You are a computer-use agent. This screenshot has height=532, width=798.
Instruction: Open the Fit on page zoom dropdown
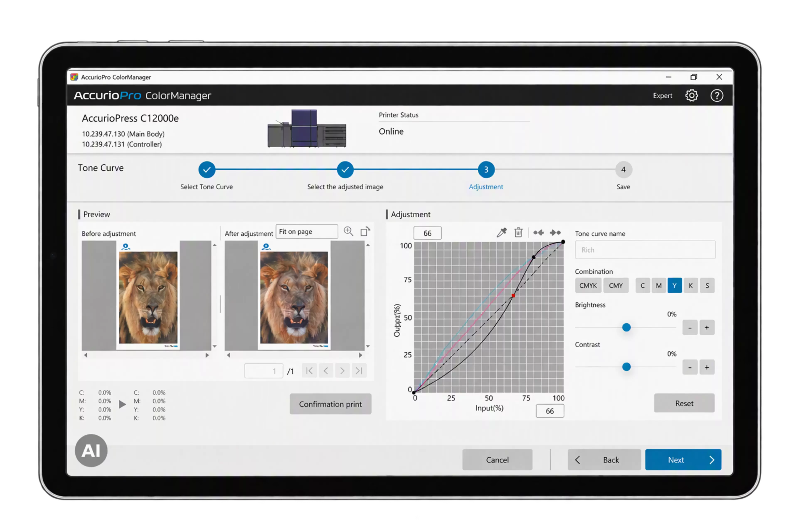coord(307,231)
